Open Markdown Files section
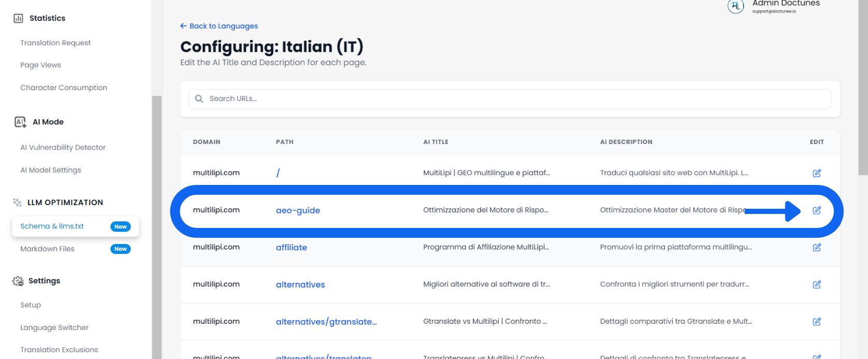This screenshot has height=359, width=868. point(47,249)
